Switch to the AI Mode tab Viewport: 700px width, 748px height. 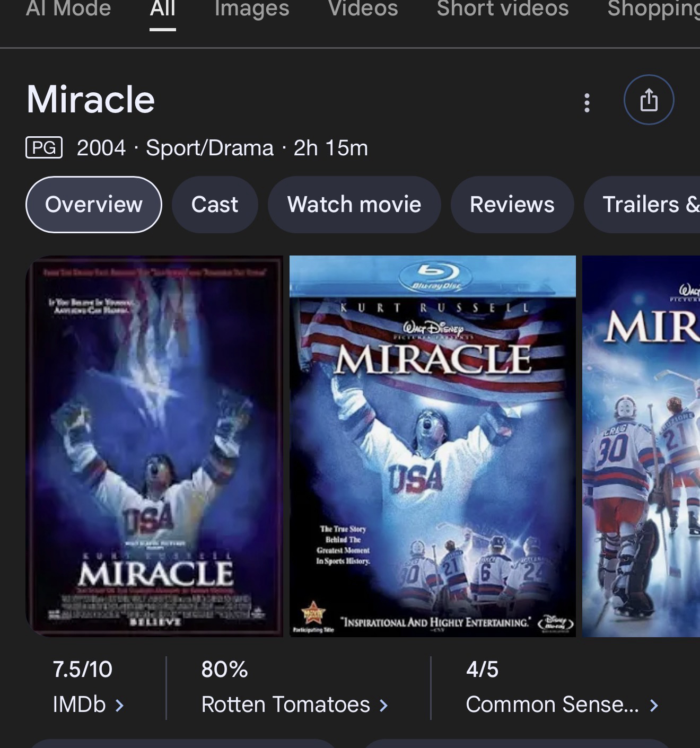coord(68,8)
